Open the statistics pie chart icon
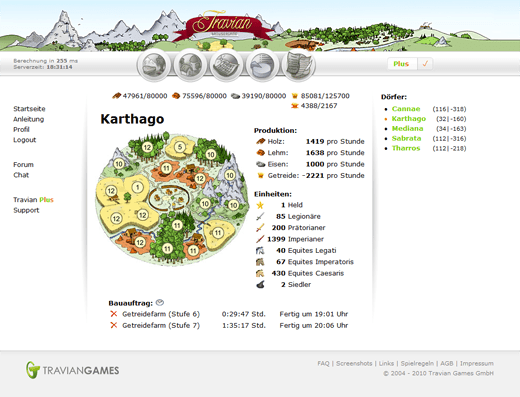Screen dimensions: 520x397 tap(262, 65)
